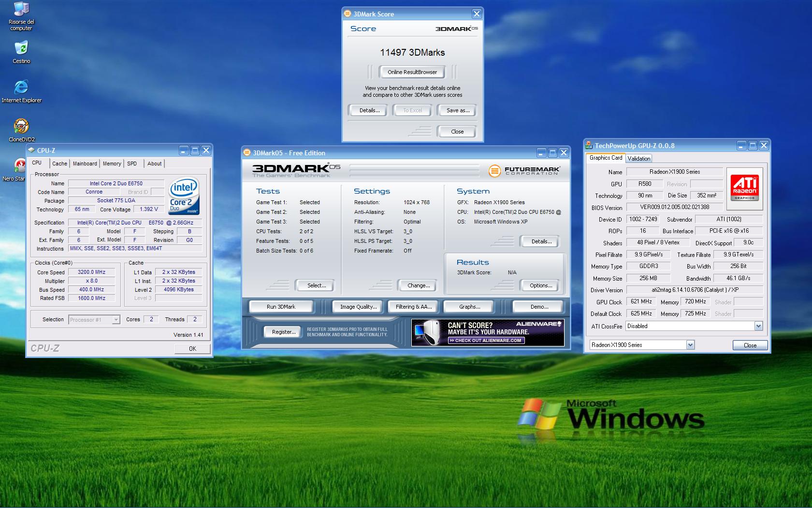Open Nero StartSmart desktop icon

point(14,170)
